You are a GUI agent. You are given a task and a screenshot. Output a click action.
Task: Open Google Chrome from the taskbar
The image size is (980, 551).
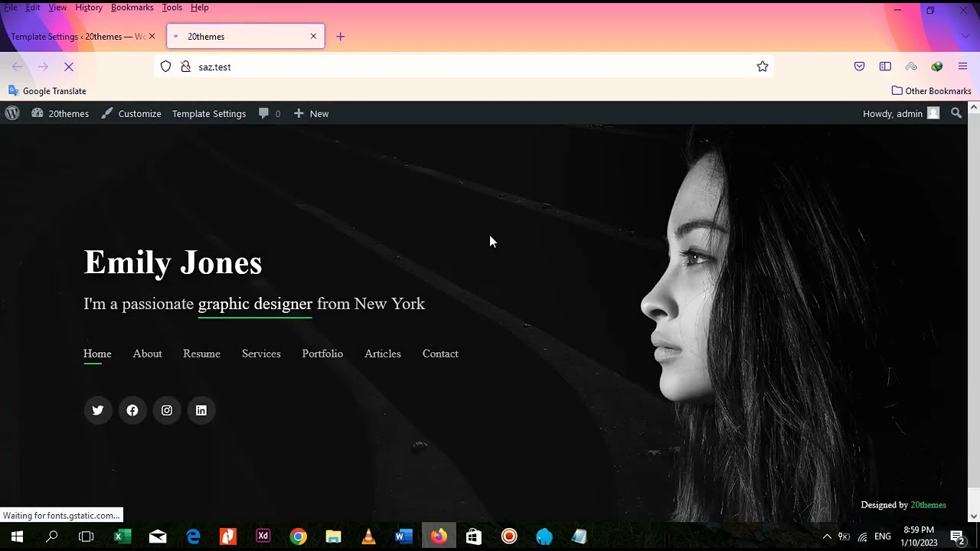299,536
